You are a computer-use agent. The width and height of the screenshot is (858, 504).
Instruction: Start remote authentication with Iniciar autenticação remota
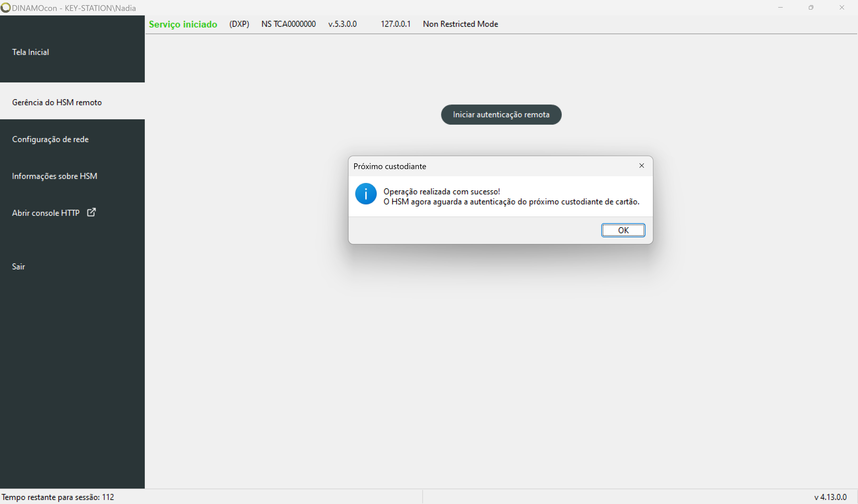click(x=501, y=114)
